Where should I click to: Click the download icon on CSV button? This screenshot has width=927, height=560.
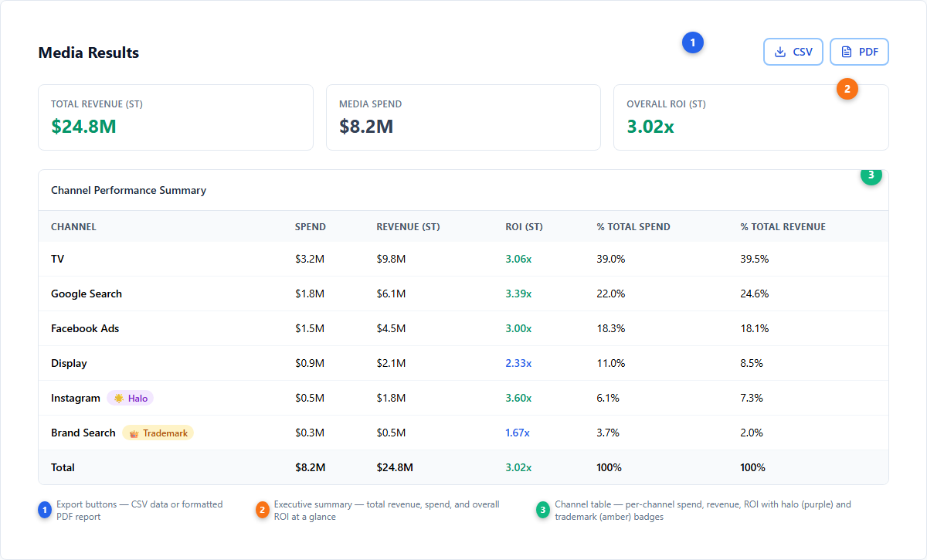[x=780, y=52]
